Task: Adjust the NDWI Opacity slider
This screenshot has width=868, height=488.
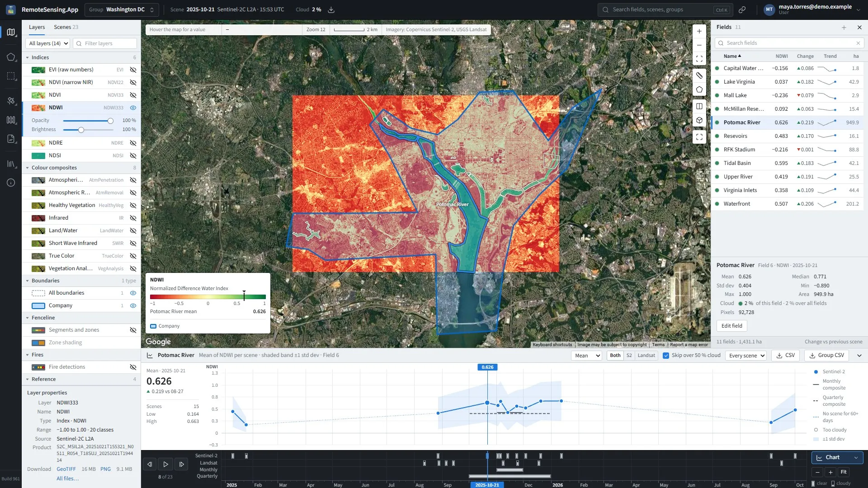Action: pos(88,121)
